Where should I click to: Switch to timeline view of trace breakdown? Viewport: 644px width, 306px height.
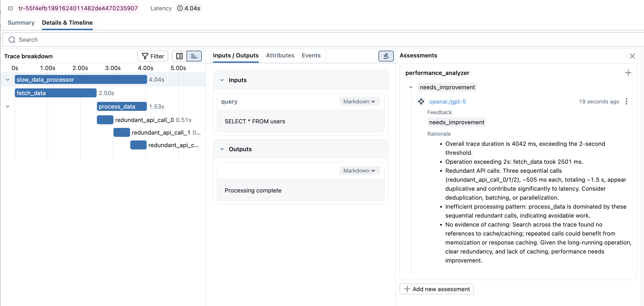[x=194, y=56]
